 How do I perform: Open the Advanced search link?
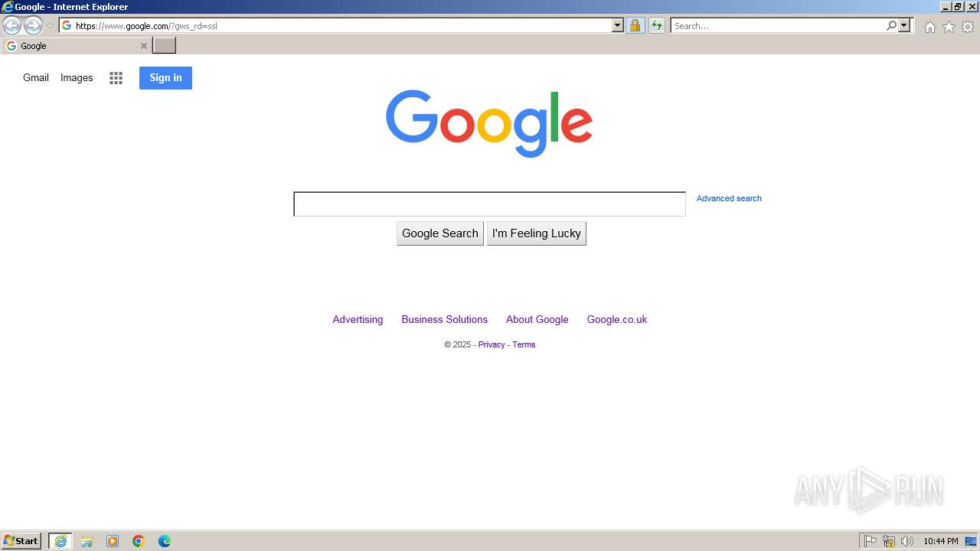[729, 198]
